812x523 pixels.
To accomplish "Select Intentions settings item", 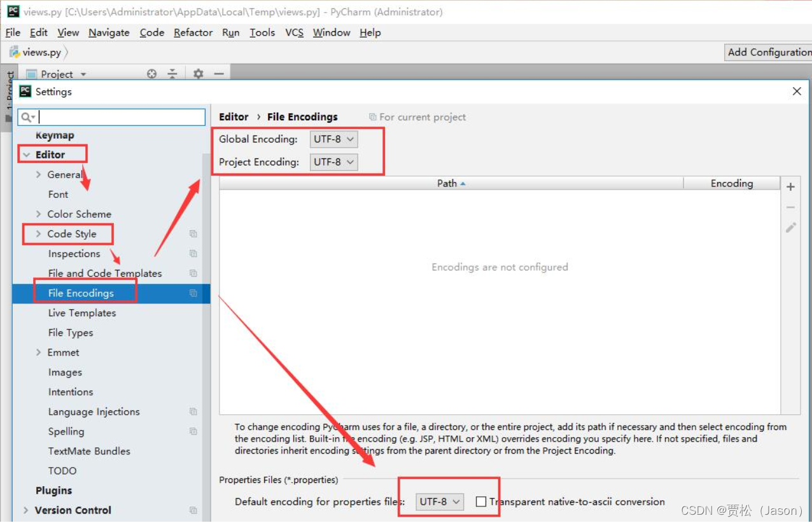I will click(x=71, y=392).
